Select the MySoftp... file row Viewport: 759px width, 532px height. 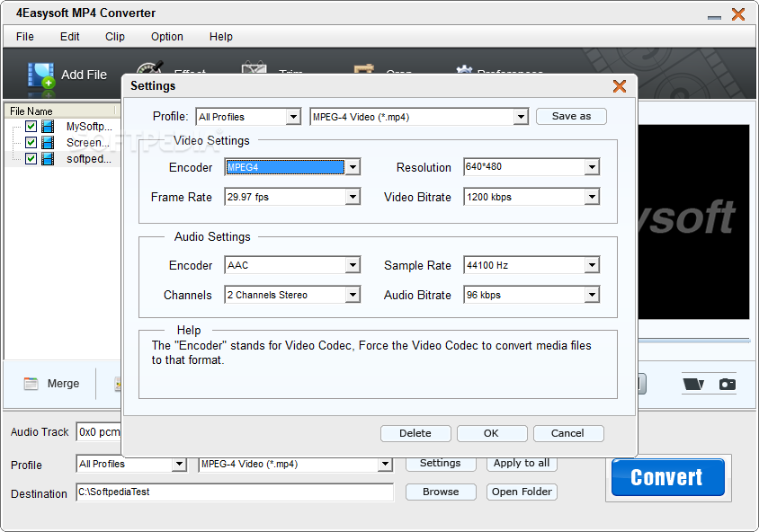(63, 127)
